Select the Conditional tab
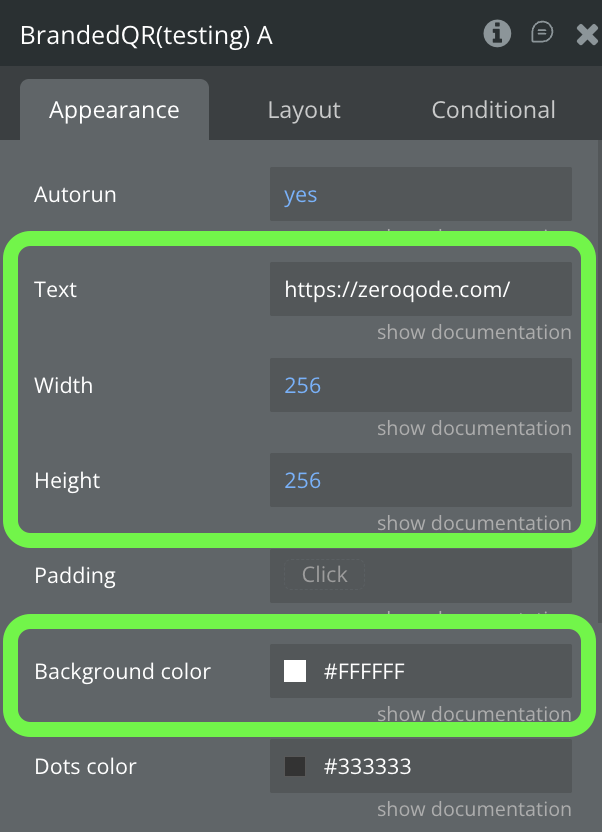This screenshot has width=602, height=832. coord(493,110)
